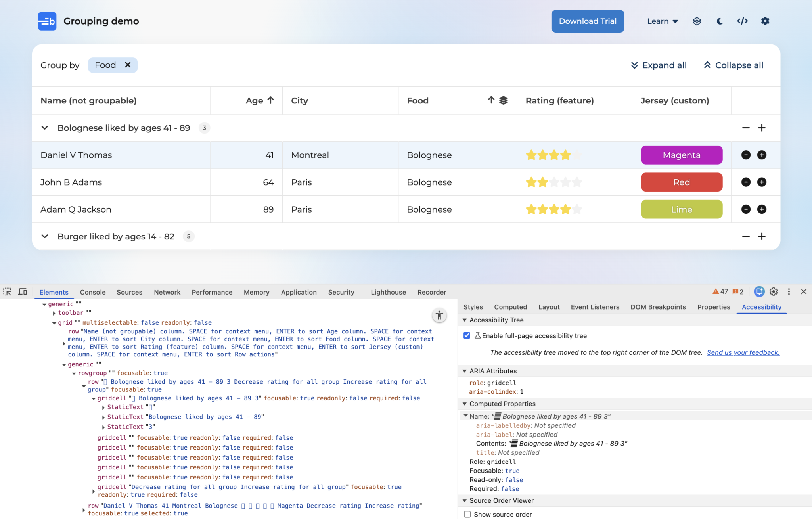Open demo settings gear icon
Image resolution: width=812 pixels, height=519 pixels.
pyautogui.click(x=765, y=21)
